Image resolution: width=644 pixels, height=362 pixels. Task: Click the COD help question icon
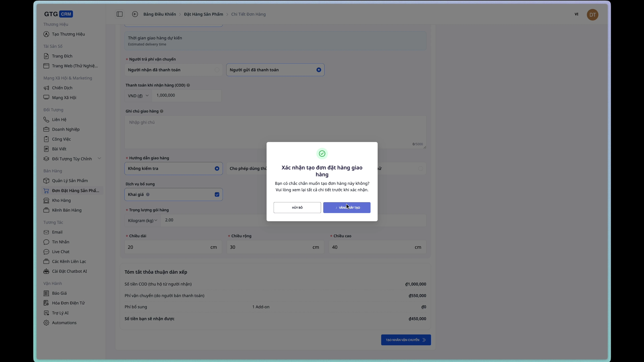click(188, 85)
